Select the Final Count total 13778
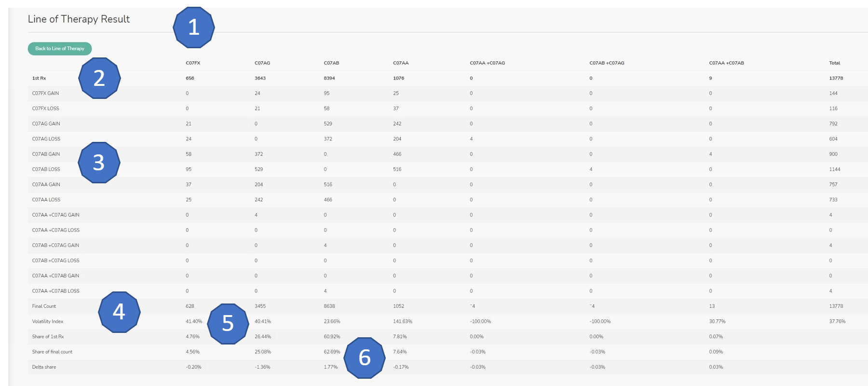Screen dimensions: 868x386 pyautogui.click(x=836, y=306)
